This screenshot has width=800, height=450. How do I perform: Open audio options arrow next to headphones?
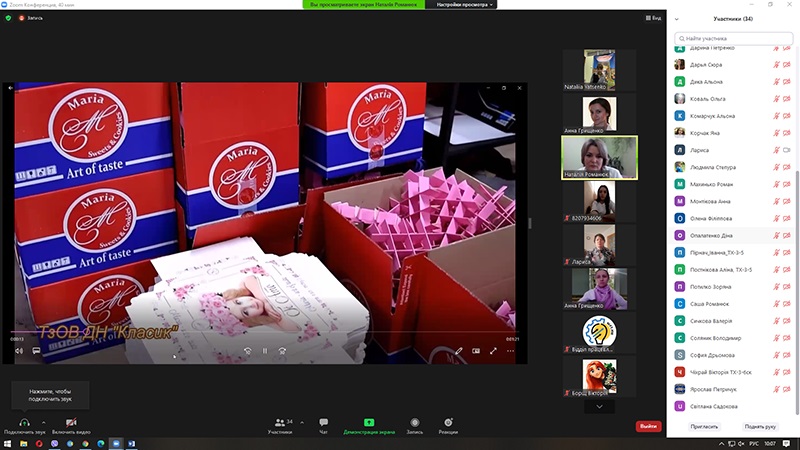[43, 422]
